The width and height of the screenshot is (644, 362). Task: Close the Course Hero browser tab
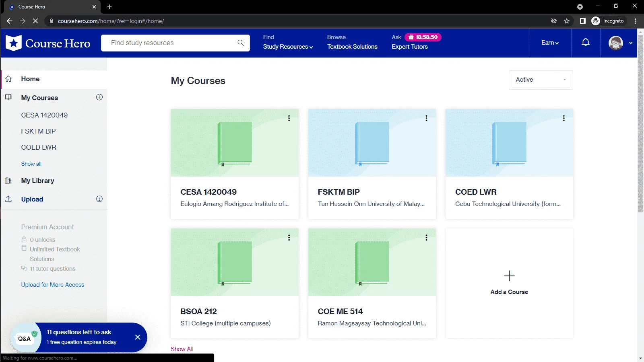(x=94, y=7)
